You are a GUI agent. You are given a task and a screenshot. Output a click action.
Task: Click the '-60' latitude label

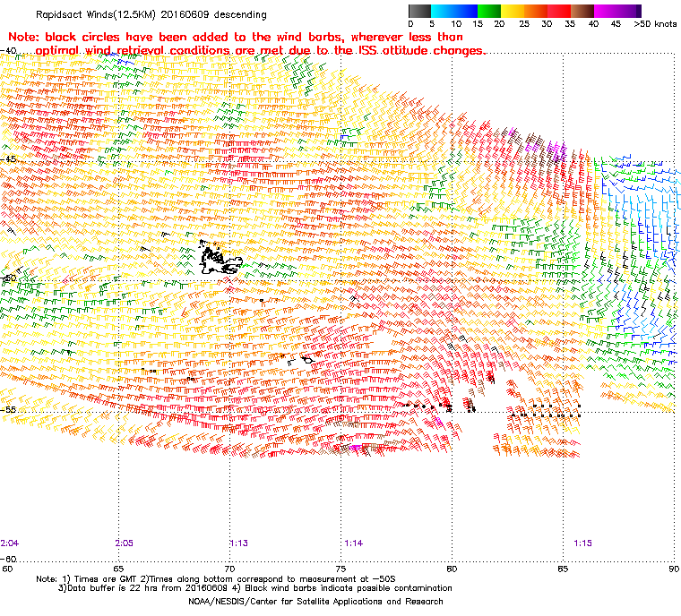click(x=8, y=559)
